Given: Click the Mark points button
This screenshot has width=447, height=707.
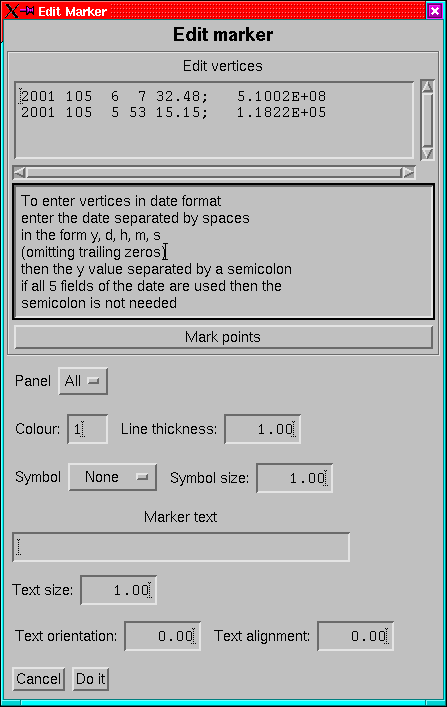Looking at the screenshot, I should 223,337.
